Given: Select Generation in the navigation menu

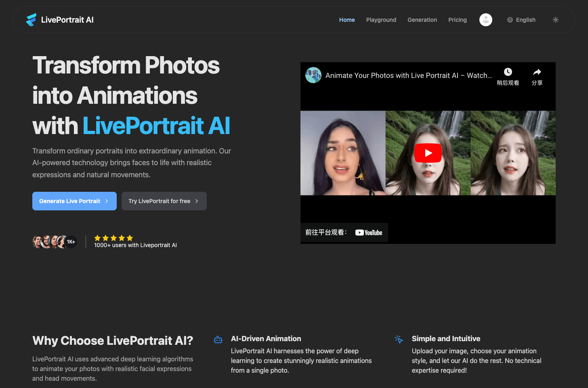Looking at the screenshot, I should click(422, 19).
